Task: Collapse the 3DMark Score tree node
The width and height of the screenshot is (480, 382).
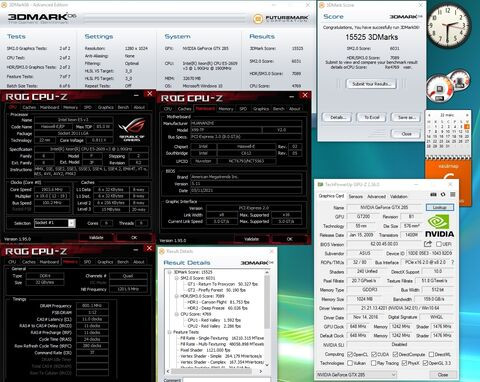Action: 170,272
